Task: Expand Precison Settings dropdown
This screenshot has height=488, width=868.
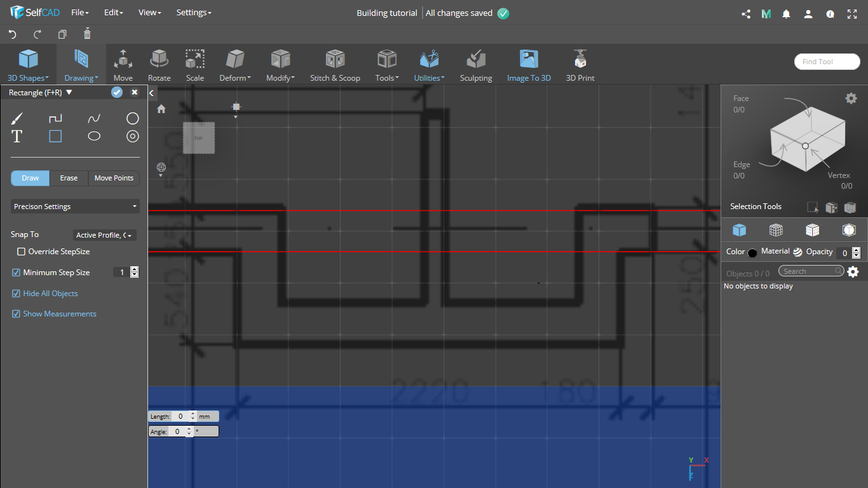Action: 75,207
